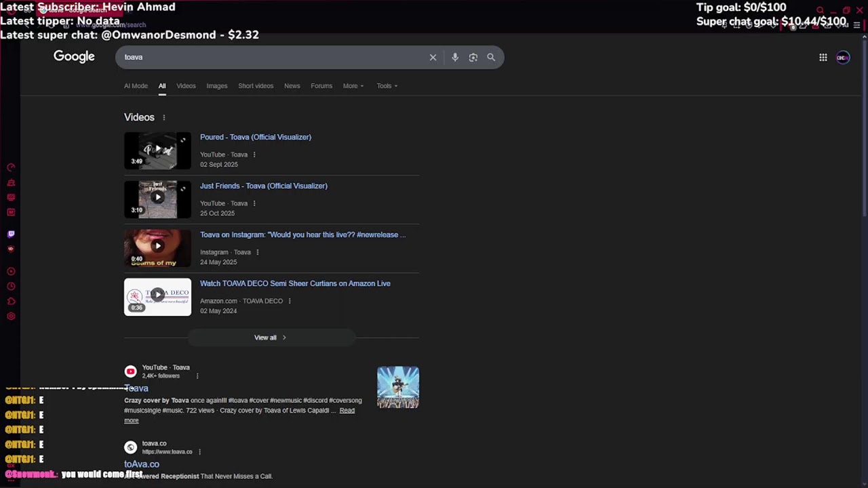Go to Google home via the logo

(74, 56)
